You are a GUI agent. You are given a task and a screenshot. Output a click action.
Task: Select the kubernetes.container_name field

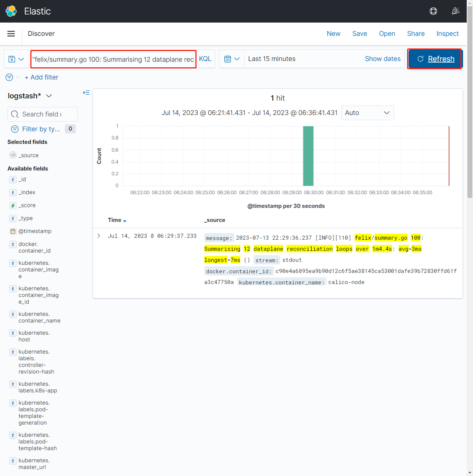pyautogui.click(x=39, y=317)
